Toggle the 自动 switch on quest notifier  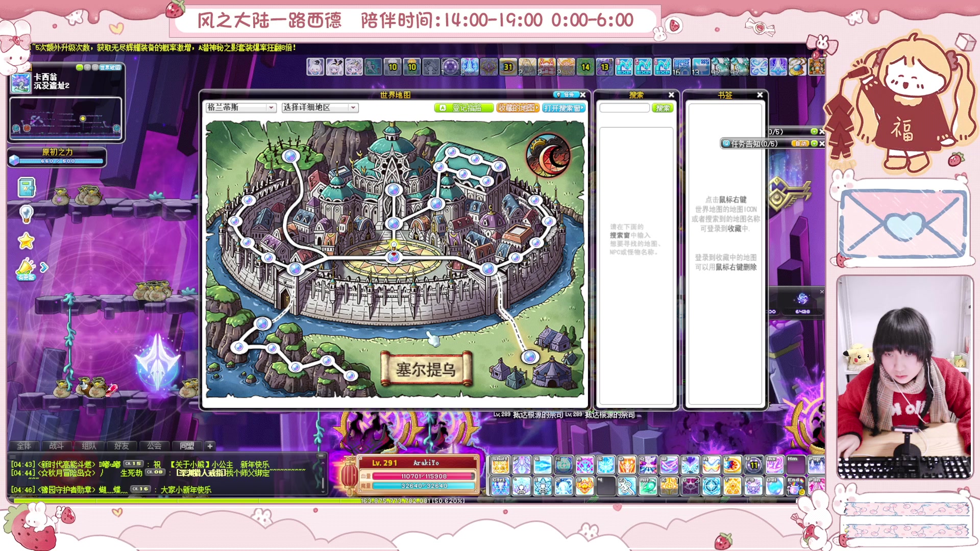800,143
